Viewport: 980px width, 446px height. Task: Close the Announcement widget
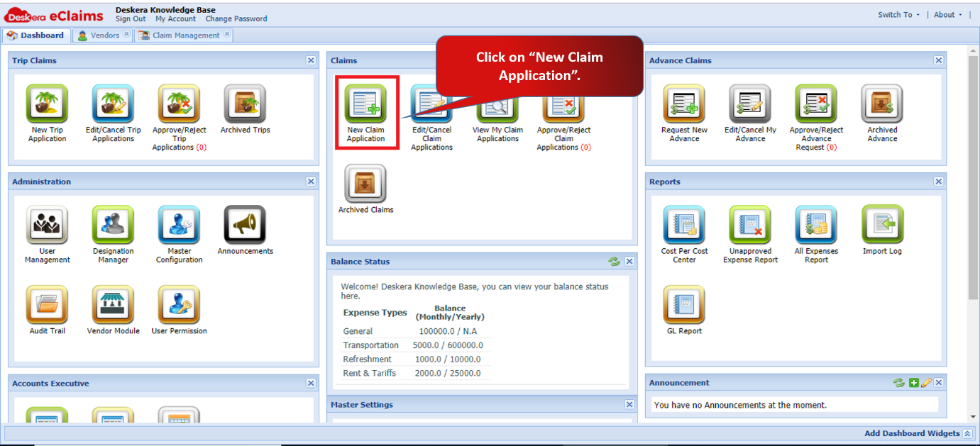pos(938,383)
